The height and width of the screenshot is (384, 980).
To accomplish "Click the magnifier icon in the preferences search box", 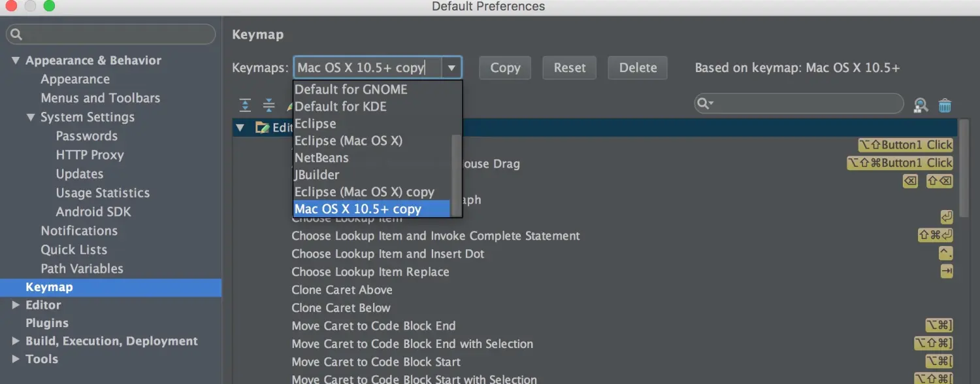I will click(16, 34).
